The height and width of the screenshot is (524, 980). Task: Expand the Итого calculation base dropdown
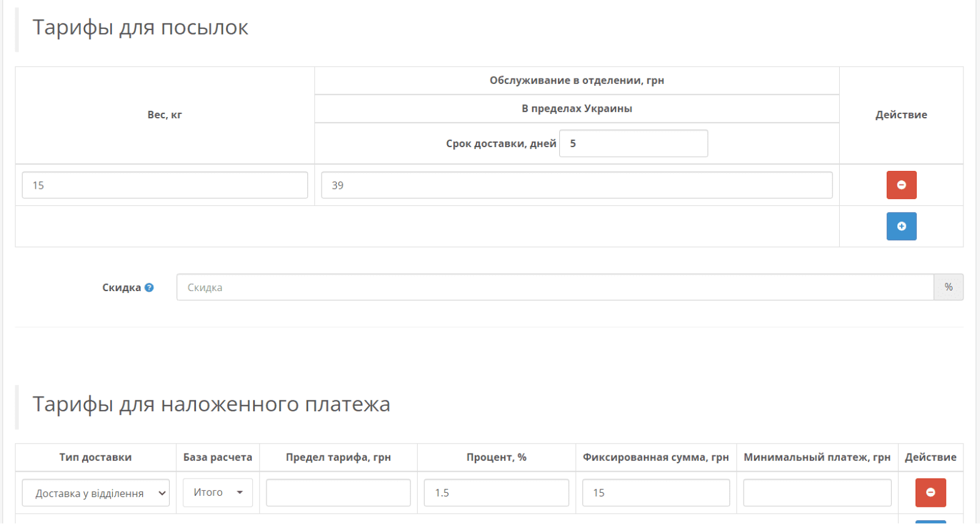(x=217, y=493)
